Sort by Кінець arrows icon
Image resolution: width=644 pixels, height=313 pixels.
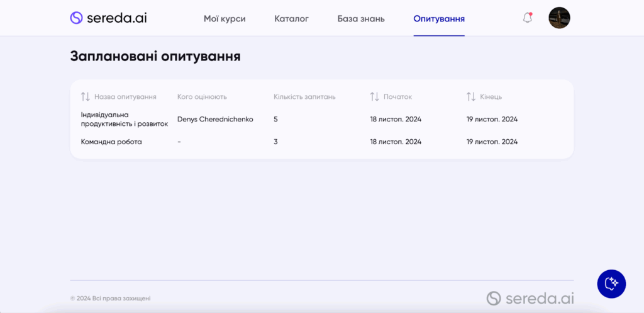point(471,96)
